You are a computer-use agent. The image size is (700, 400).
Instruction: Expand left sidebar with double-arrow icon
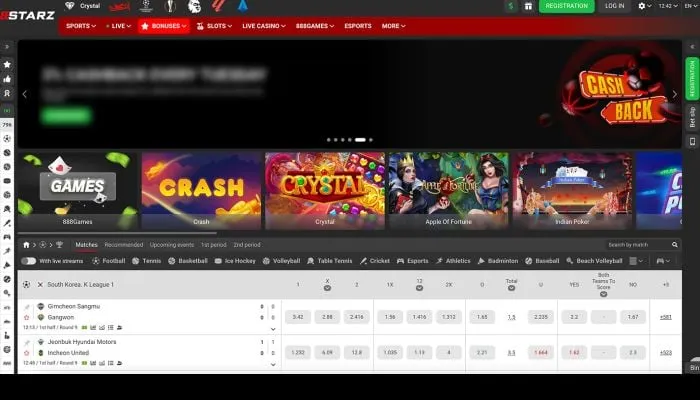pyautogui.click(x=7, y=46)
